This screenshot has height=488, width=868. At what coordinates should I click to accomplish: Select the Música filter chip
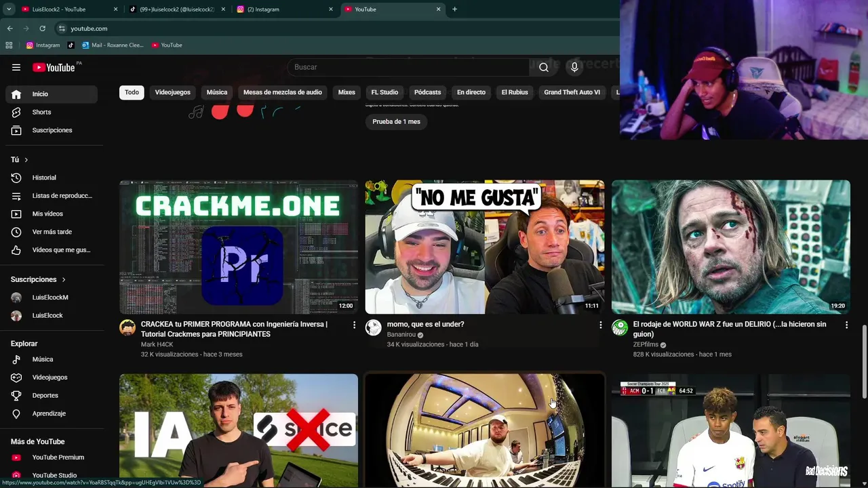click(217, 92)
